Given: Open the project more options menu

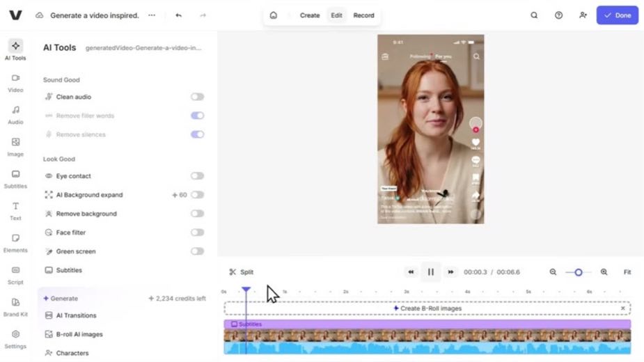Looking at the screenshot, I should click(152, 15).
